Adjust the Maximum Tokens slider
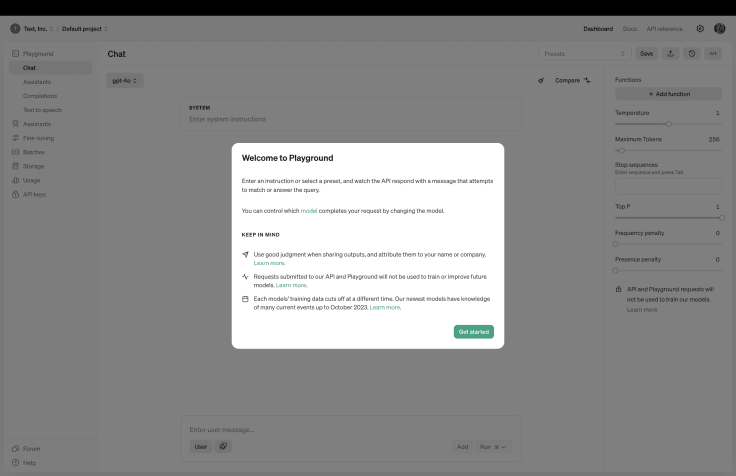736x476 pixels. (668, 150)
